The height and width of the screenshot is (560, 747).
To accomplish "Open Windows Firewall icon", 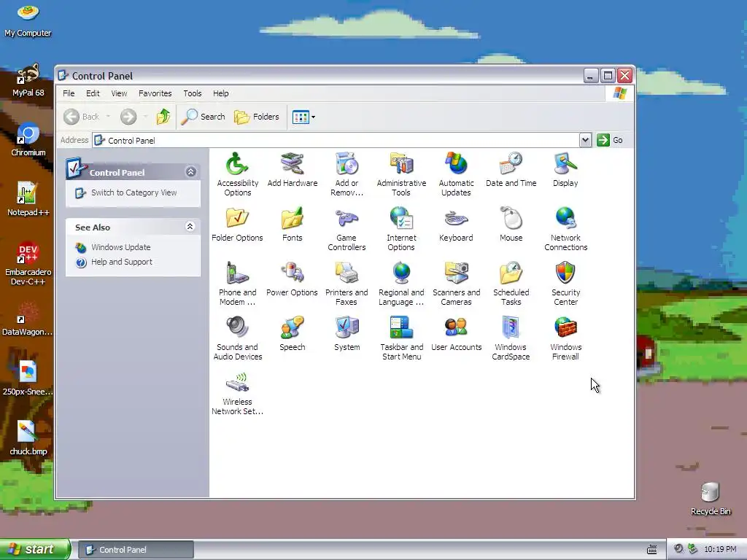I will [x=565, y=328].
